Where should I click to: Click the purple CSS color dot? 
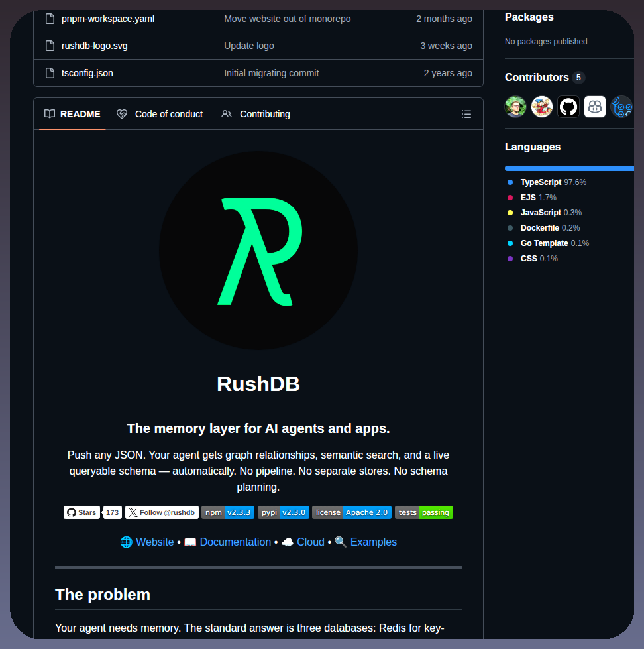[x=510, y=259]
